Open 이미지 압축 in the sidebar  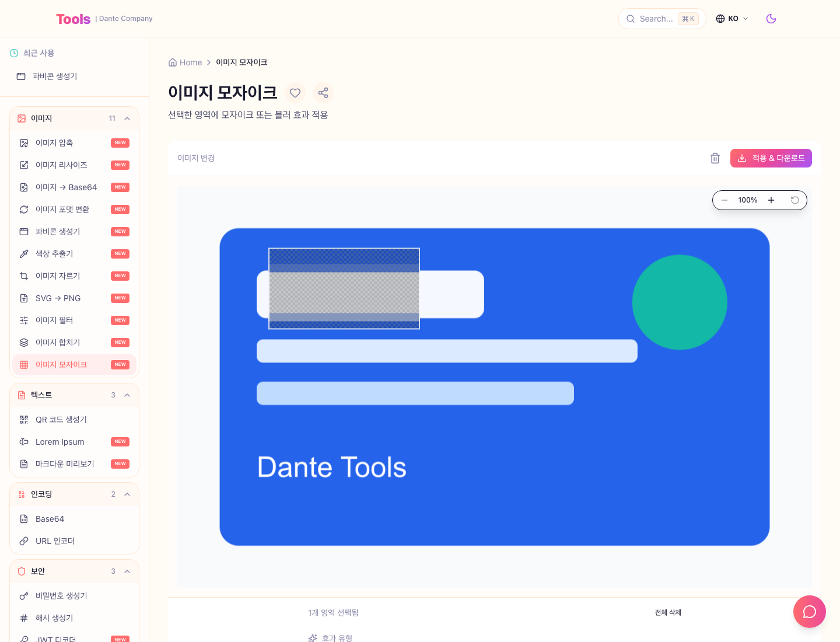pos(74,143)
